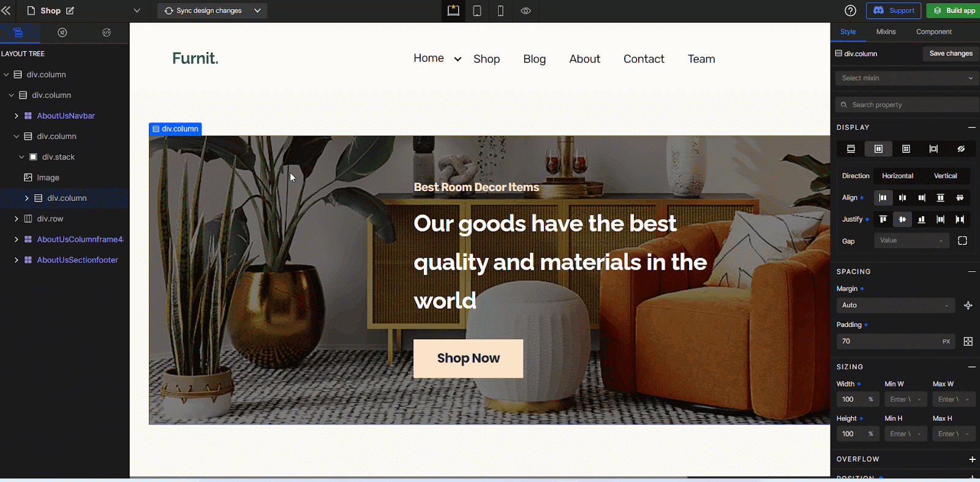
Task: Set Direction to Vertical
Action: 945,176
